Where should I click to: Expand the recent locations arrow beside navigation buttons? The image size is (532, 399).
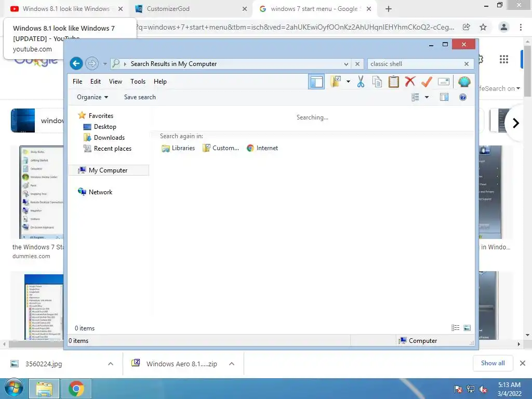(x=105, y=64)
